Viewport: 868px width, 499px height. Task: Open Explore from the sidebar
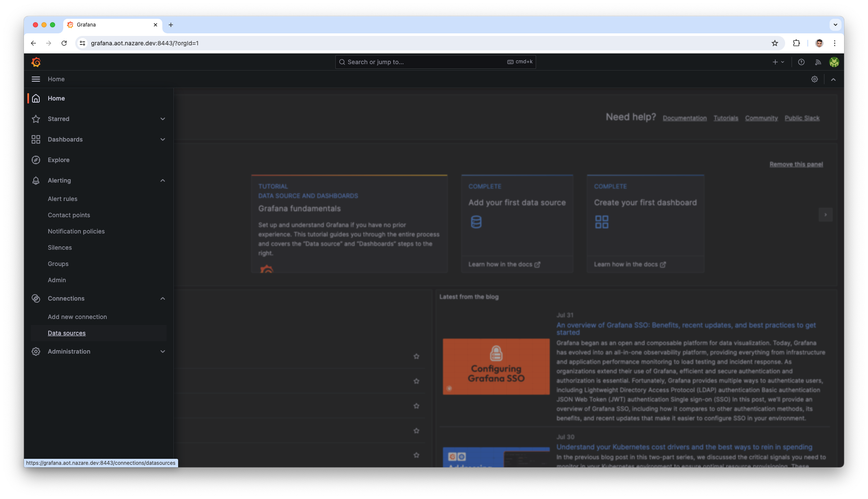click(59, 160)
